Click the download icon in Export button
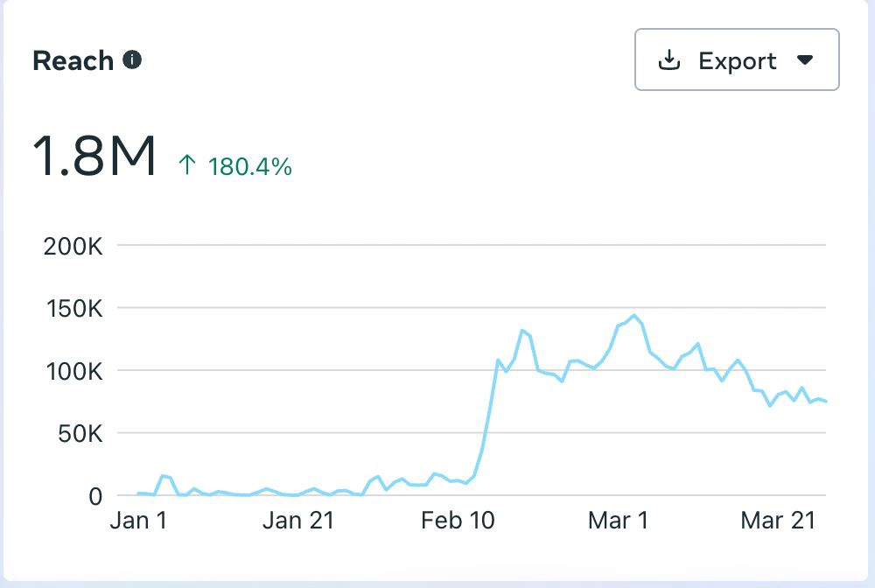 (x=669, y=60)
